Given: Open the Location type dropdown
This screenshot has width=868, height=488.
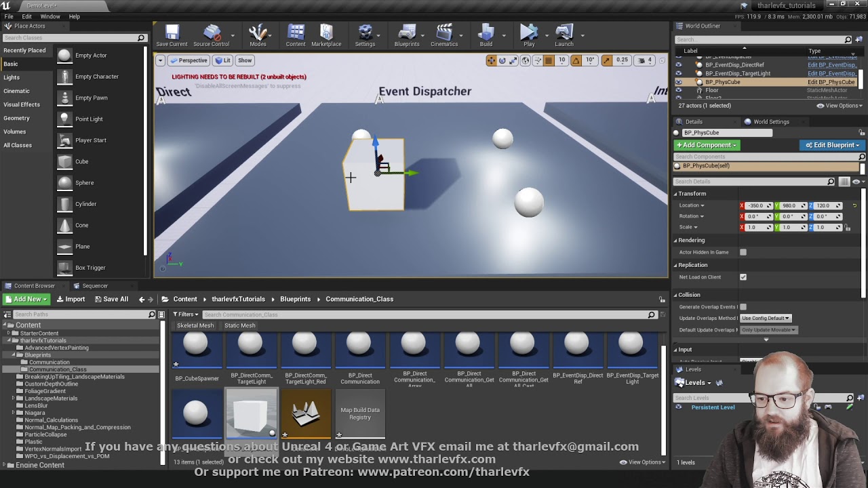Looking at the screenshot, I should [x=692, y=205].
